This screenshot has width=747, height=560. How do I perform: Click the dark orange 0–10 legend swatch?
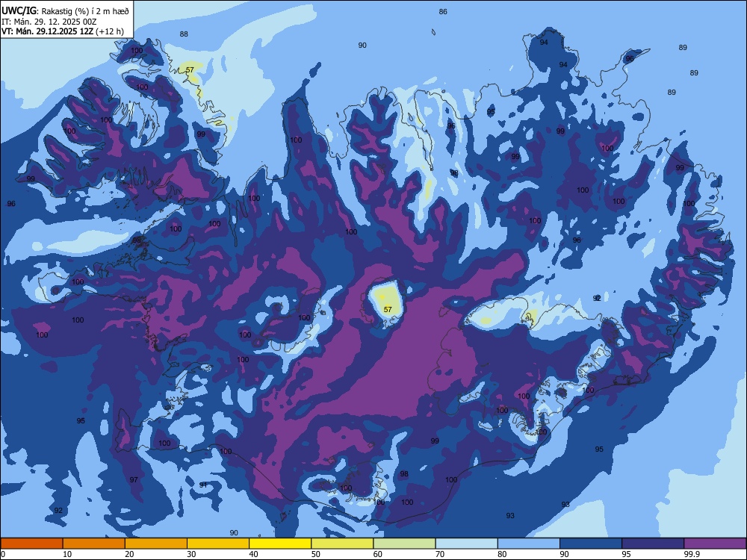31,544
